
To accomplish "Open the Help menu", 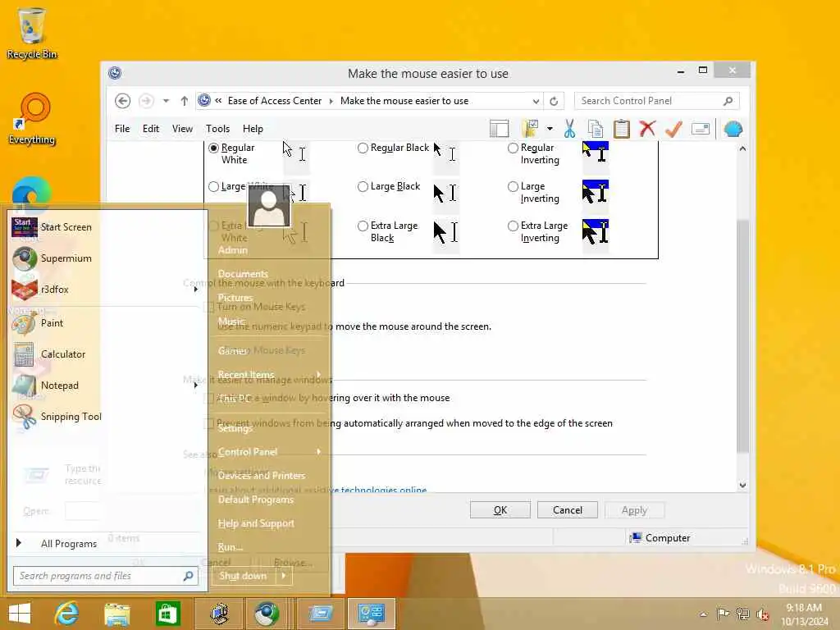I will coord(253,129).
